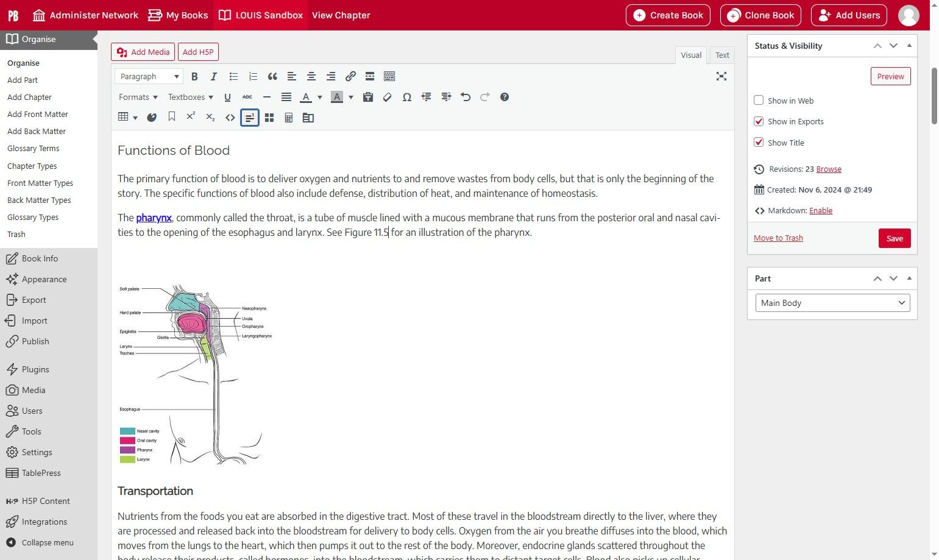This screenshot has width=939, height=560.
Task: Align text left
Action: tap(292, 76)
